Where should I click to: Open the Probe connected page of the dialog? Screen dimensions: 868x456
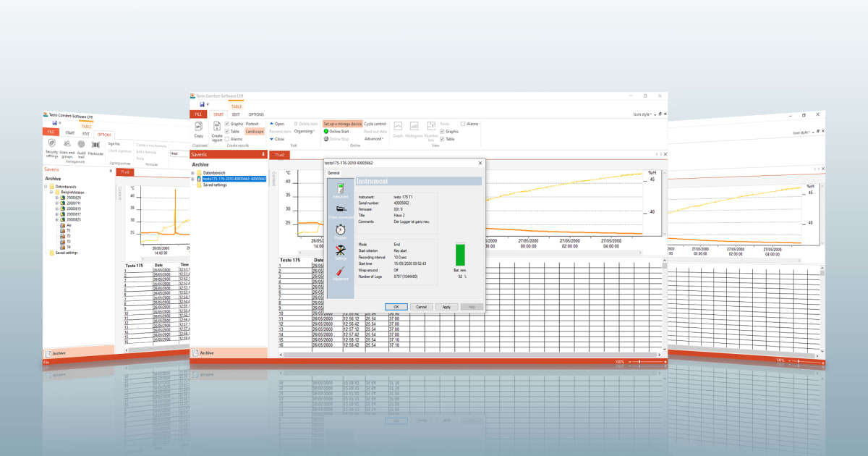point(341,208)
